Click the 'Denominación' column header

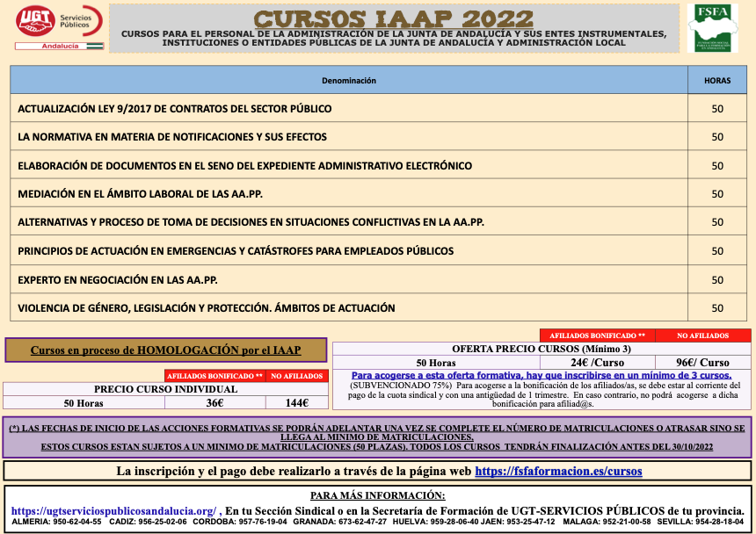[x=349, y=81]
